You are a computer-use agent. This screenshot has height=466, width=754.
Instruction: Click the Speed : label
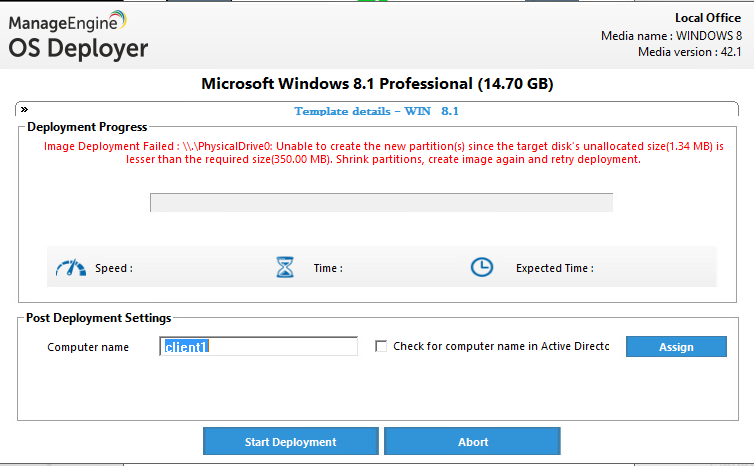coord(114,268)
